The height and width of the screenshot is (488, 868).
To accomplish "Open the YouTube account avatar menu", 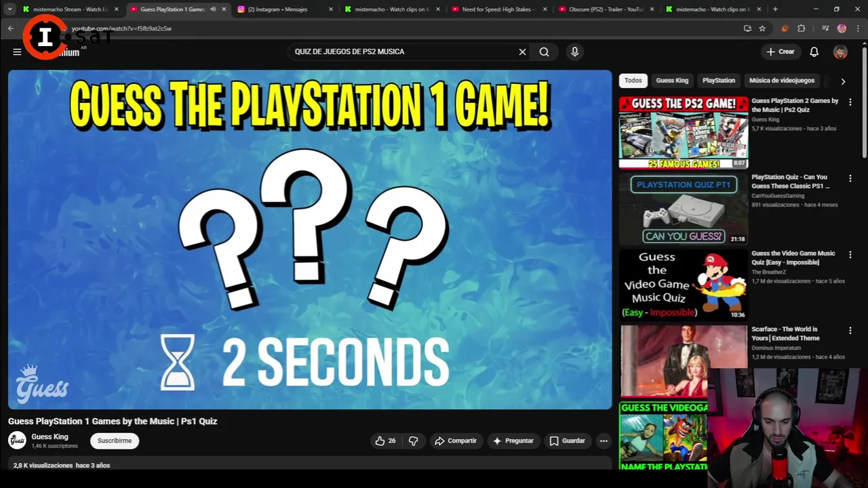I will (840, 52).
